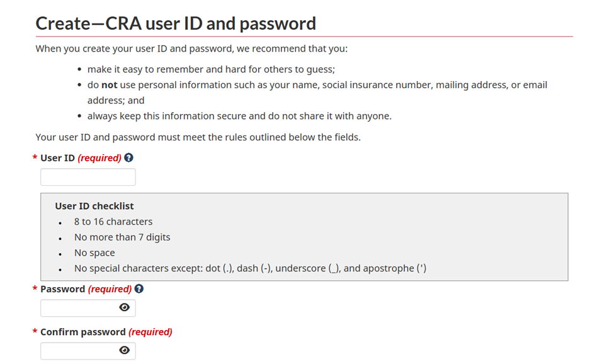The height and width of the screenshot is (364, 614).
Task: Click the "always keep this information secure" tip
Action: (x=239, y=116)
